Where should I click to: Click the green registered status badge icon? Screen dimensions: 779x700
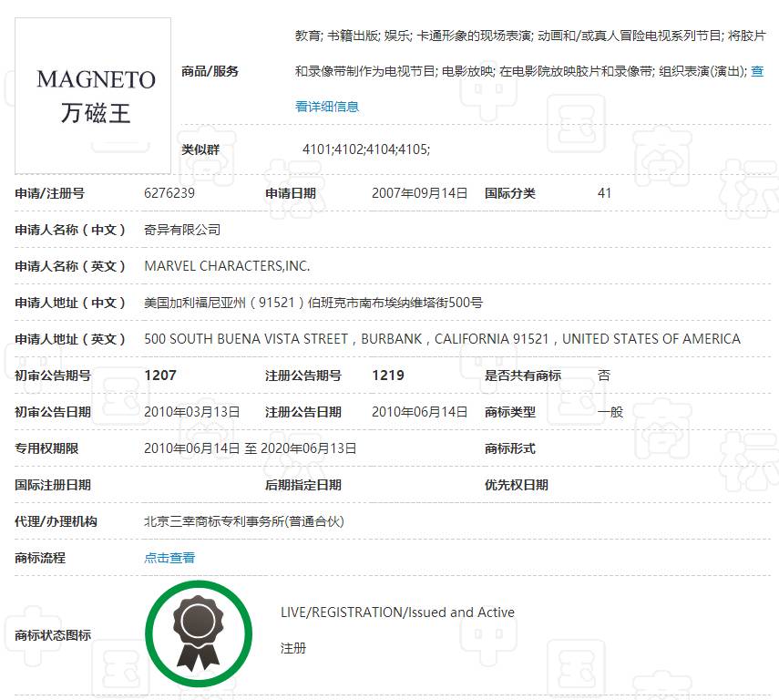tap(199, 633)
